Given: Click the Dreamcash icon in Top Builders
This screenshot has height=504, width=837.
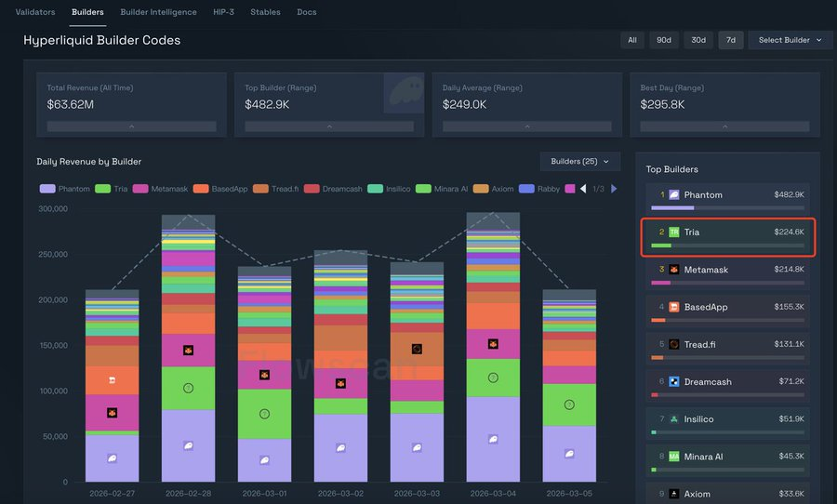Looking at the screenshot, I should [674, 381].
